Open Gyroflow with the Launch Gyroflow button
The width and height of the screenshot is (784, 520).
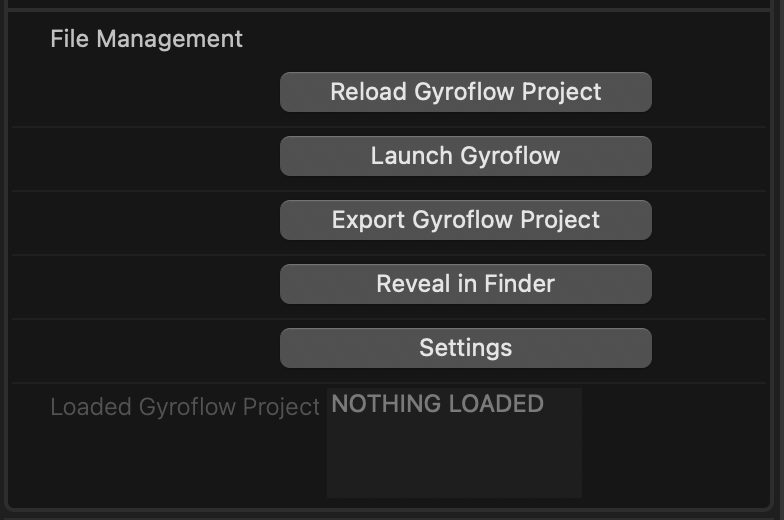466,156
